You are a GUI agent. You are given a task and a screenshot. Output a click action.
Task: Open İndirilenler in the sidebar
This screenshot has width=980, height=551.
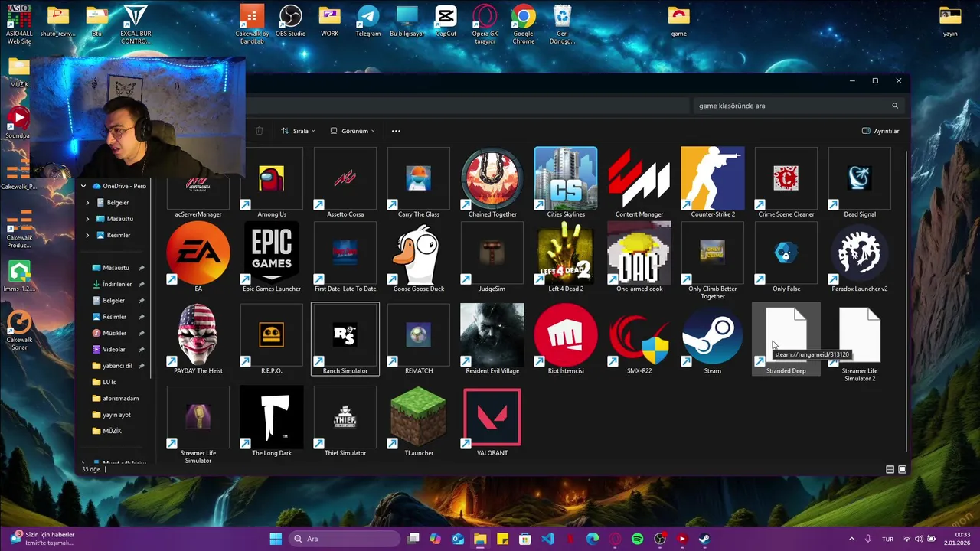pyautogui.click(x=117, y=284)
